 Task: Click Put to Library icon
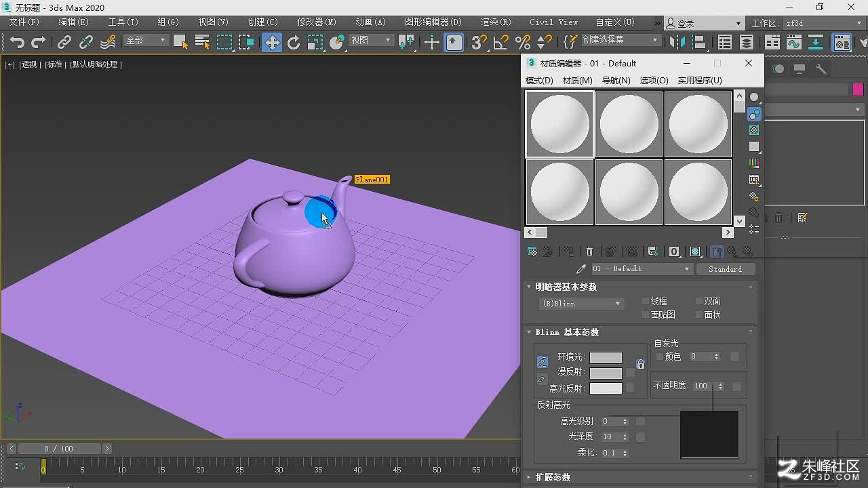tap(653, 251)
